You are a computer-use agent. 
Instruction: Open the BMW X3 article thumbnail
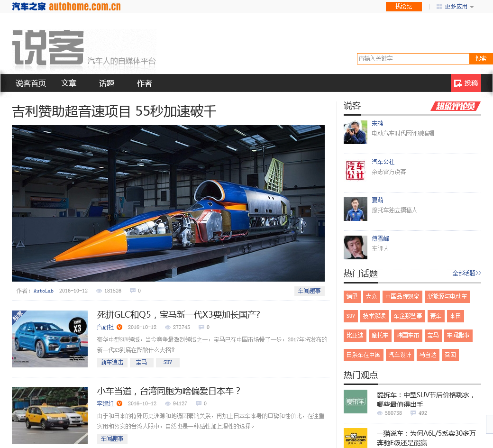click(x=50, y=339)
